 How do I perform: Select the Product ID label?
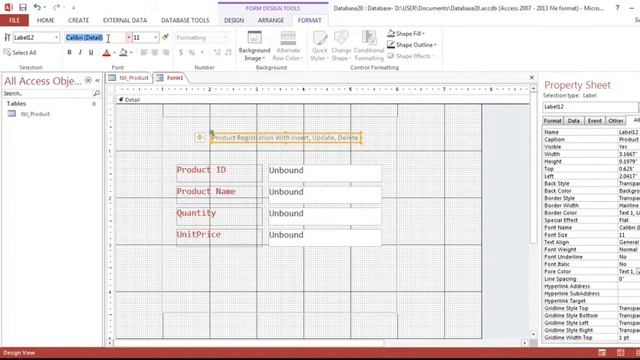pyautogui.click(x=219, y=173)
